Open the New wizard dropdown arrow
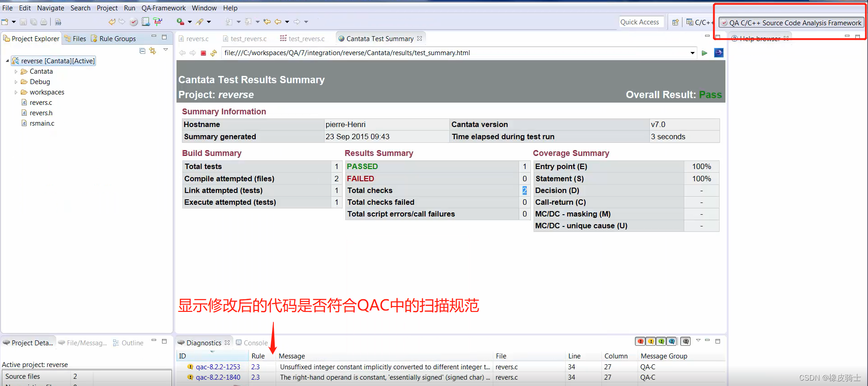Viewport: 868px width, 386px height. tap(14, 22)
